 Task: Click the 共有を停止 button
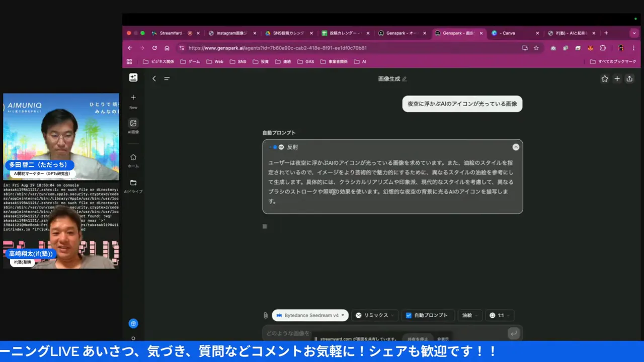coord(417,339)
